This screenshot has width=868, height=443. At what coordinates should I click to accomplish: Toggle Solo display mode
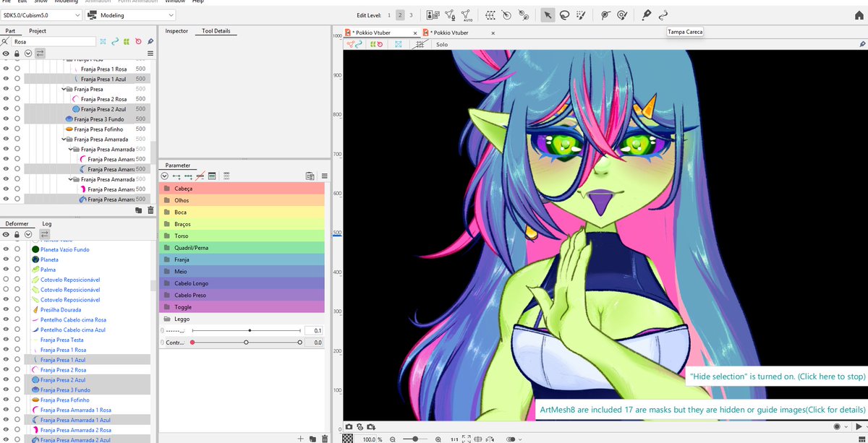click(442, 44)
